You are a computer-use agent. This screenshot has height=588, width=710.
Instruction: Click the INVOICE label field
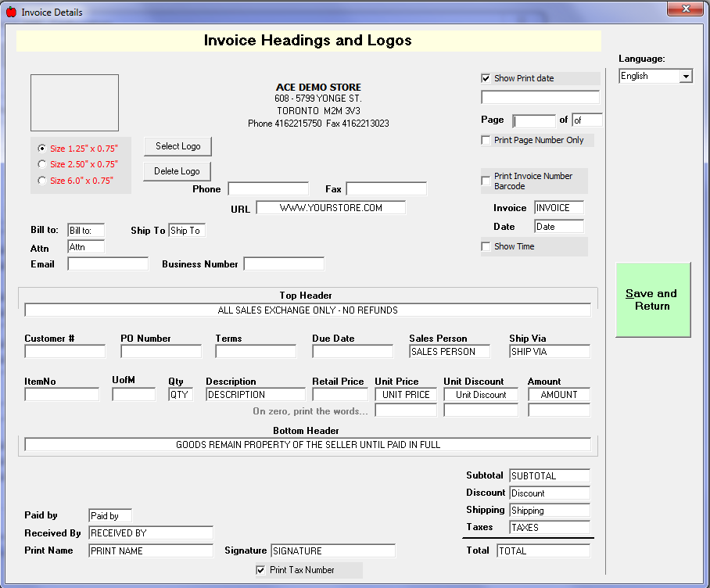(559, 208)
